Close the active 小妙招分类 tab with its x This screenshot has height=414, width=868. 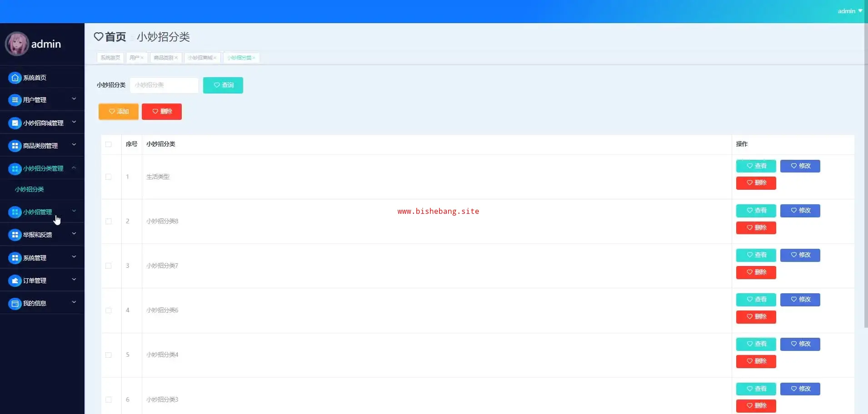pyautogui.click(x=254, y=58)
